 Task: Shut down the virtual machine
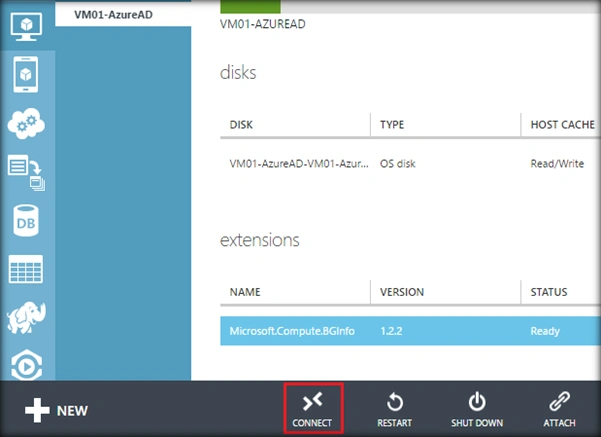tap(477, 410)
